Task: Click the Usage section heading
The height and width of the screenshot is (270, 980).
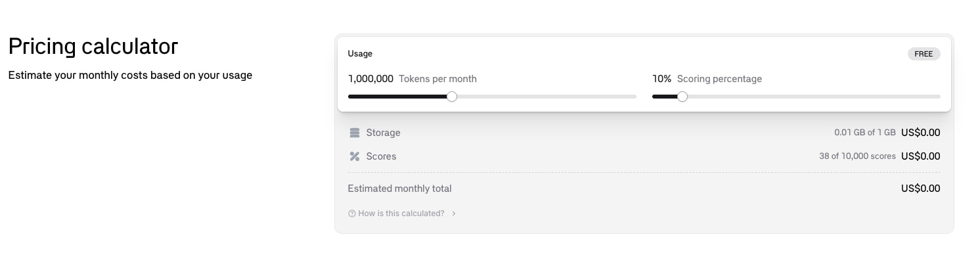Action: tap(360, 54)
